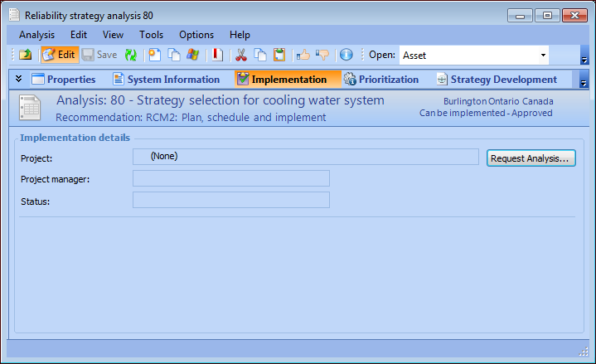Image resolution: width=596 pixels, height=364 pixels.
Task: Click 'Can be implemented - Approved' text
Action: [x=486, y=113]
